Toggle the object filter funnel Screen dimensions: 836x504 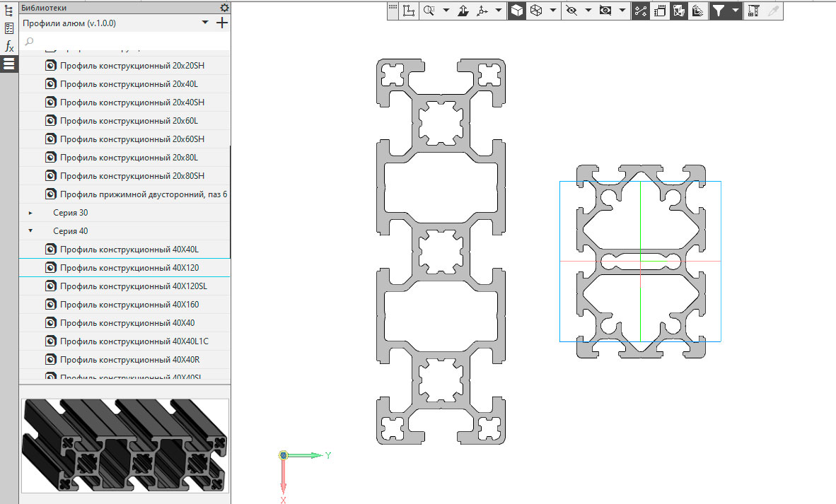tap(719, 11)
